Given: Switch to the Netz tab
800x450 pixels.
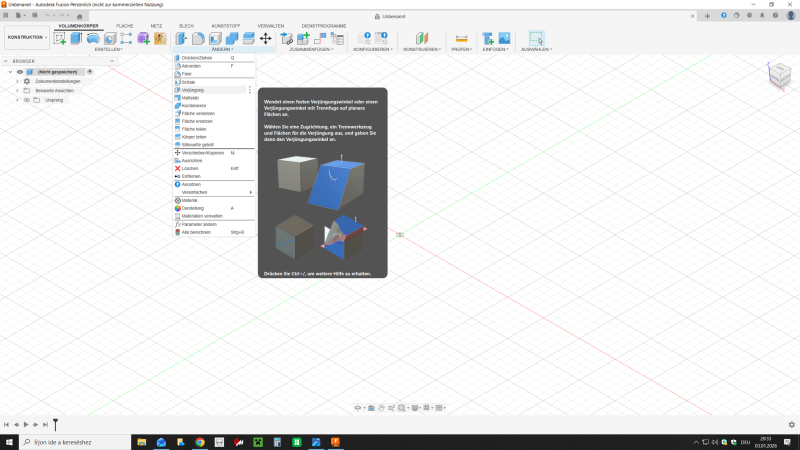Looking at the screenshot, I should tap(156, 26).
